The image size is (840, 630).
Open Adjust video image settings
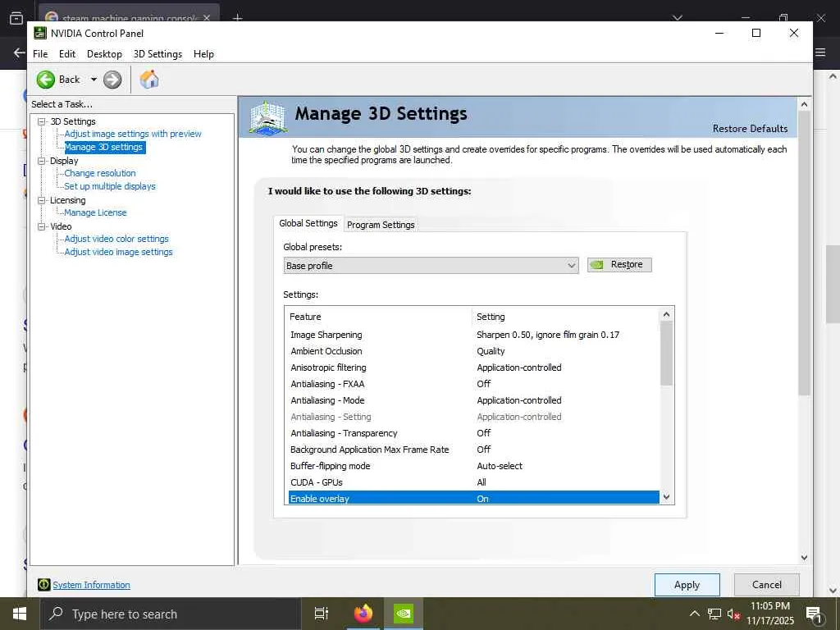[118, 252]
